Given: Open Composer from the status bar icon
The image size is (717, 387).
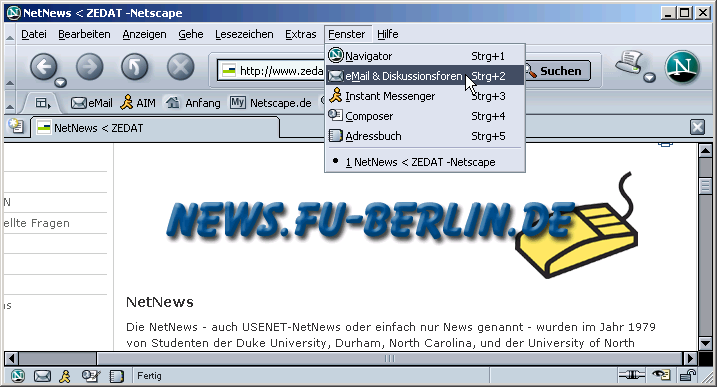Looking at the screenshot, I should [x=91, y=376].
